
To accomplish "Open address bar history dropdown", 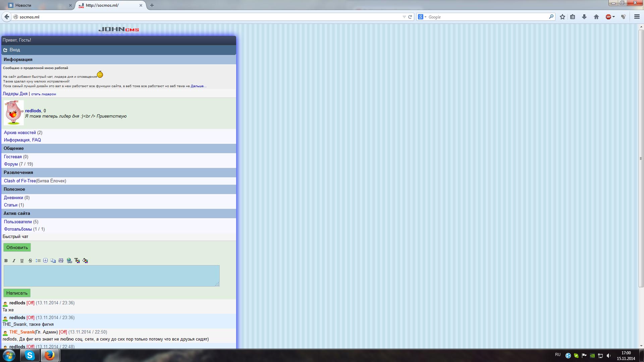I will (x=404, y=17).
